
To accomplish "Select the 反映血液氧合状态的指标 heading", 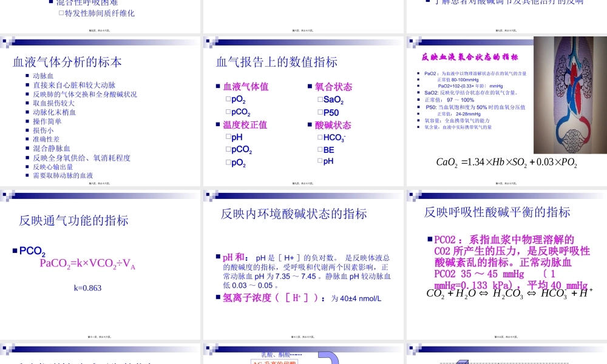I will pos(470,56).
